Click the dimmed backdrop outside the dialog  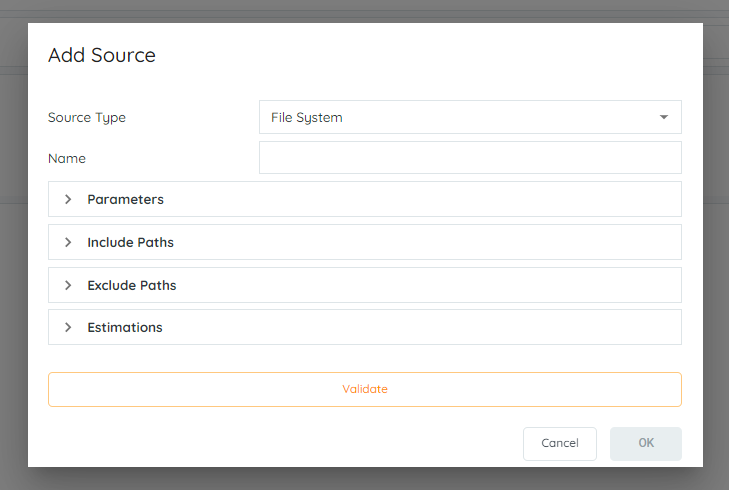[14, 279]
